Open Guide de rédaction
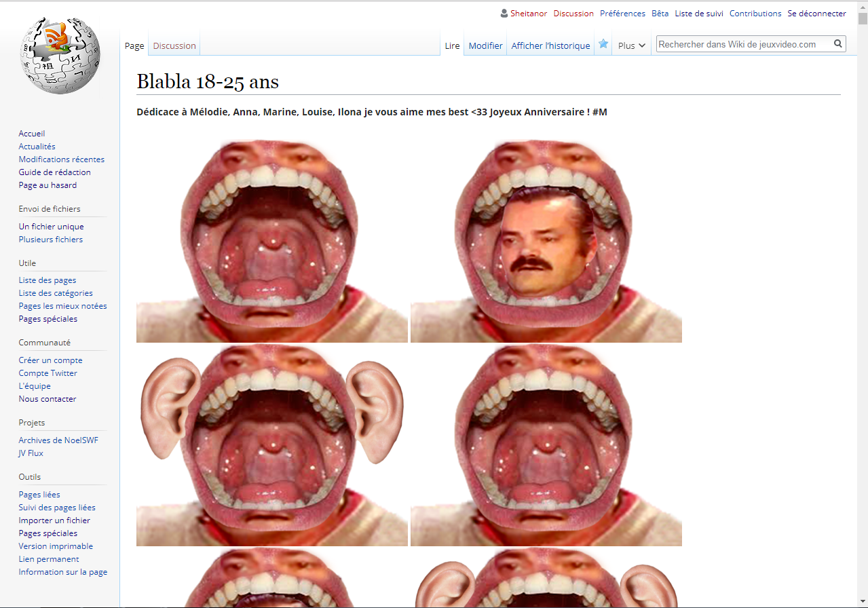Viewport: 868px width, 608px height. coord(55,172)
